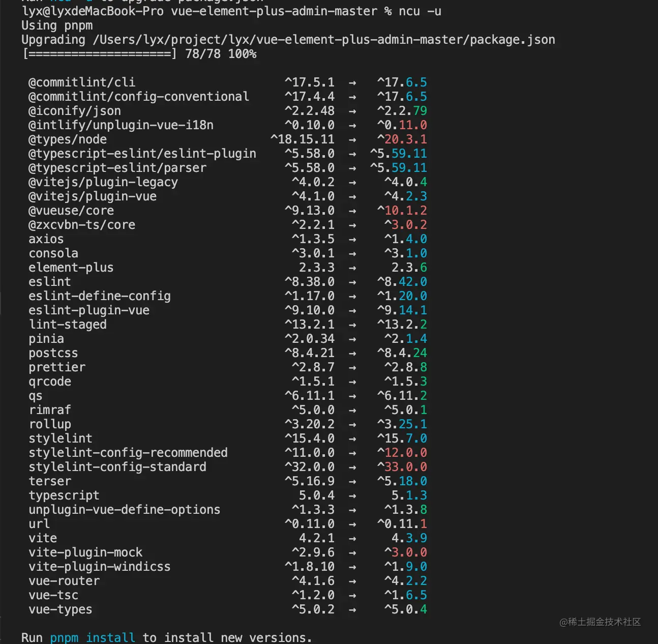Screen dimensions: 658x644
Task: Click old version '^18.15.11' of @types/node
Action: pos(303,139)
